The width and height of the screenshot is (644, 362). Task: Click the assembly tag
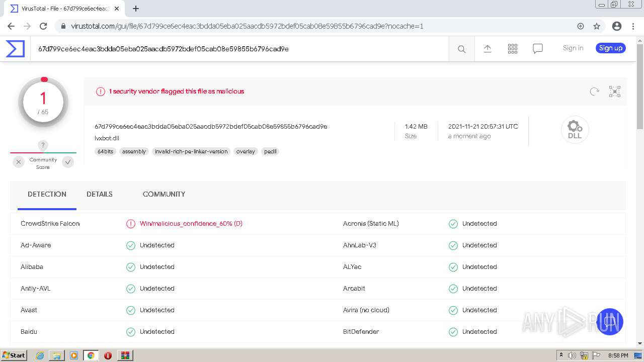pyautogui.click(x=134, y=151)
